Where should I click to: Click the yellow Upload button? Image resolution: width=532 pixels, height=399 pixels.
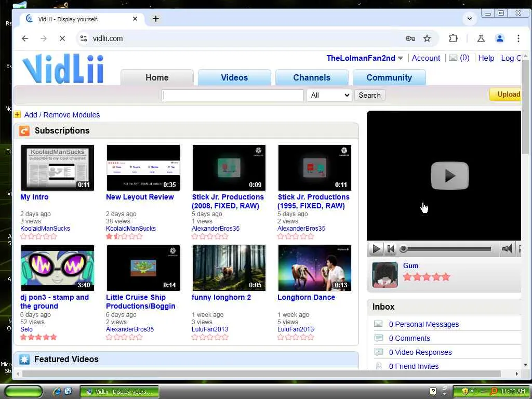pos(506,95)
